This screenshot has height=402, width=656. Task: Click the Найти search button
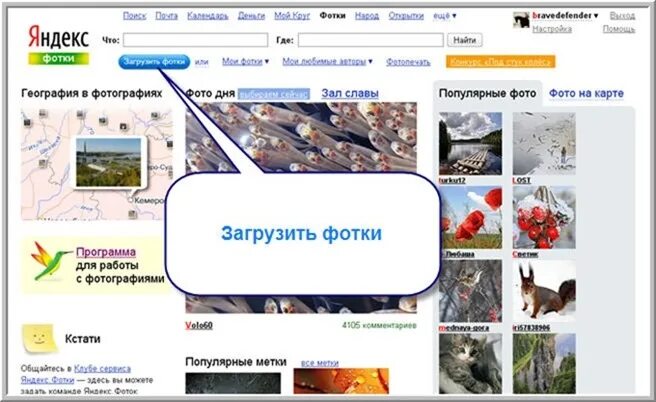coord(465,40)
